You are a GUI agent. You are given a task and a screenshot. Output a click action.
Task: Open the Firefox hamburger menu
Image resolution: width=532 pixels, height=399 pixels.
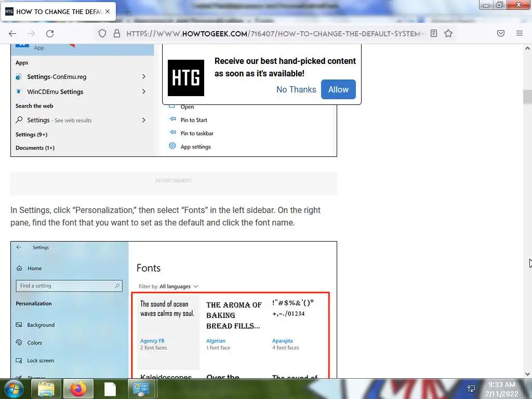520,33
